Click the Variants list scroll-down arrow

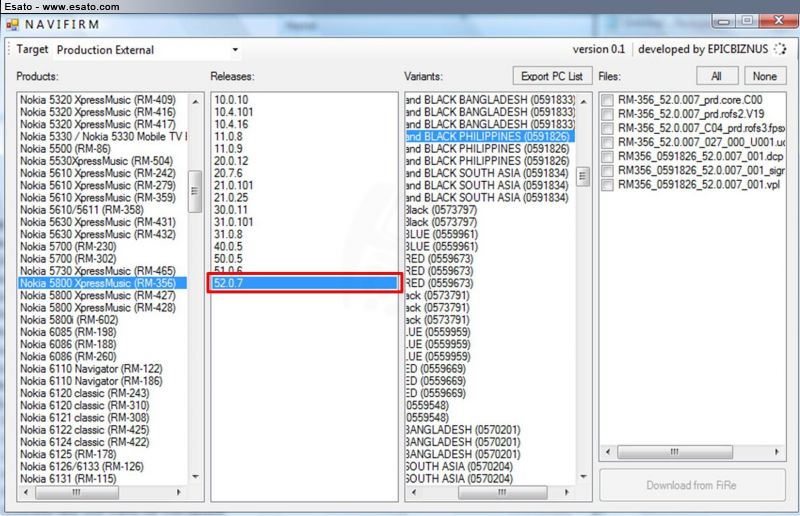tap(584, 477)
